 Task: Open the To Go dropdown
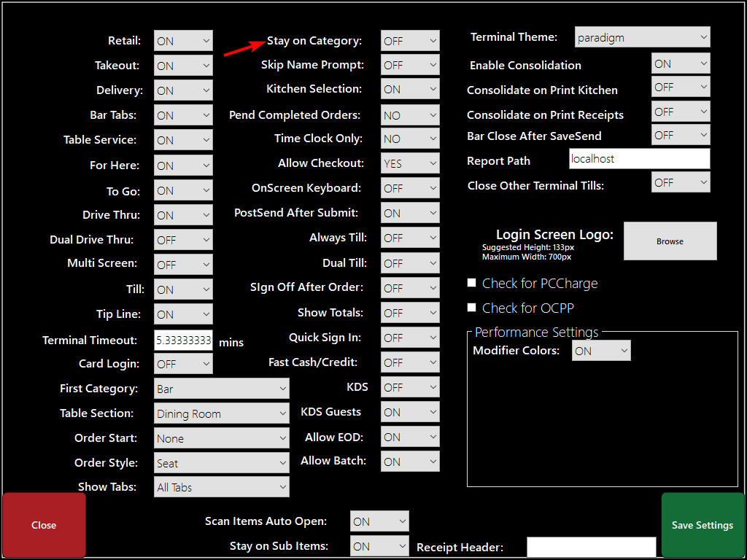[183, 190]
